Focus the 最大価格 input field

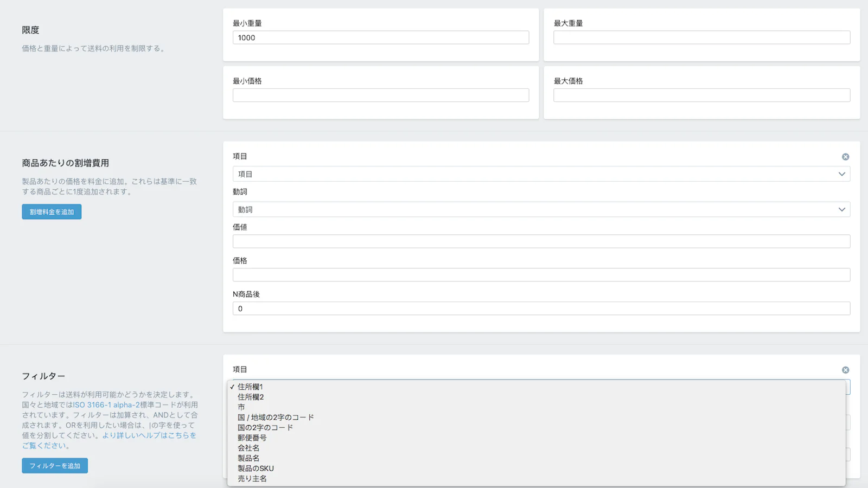click(702, 95)
